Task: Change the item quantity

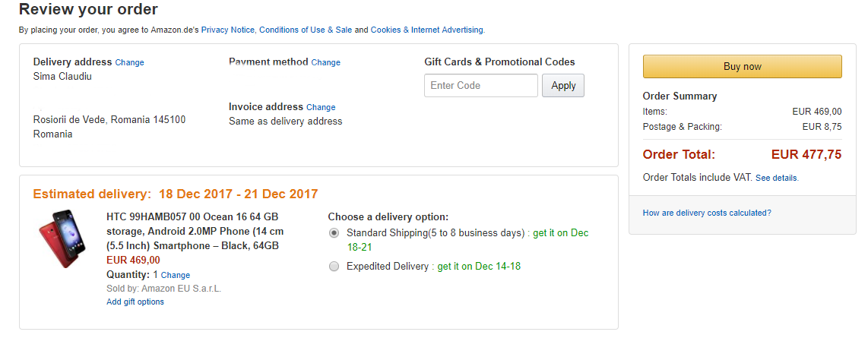Action: (x=176, y=275)
